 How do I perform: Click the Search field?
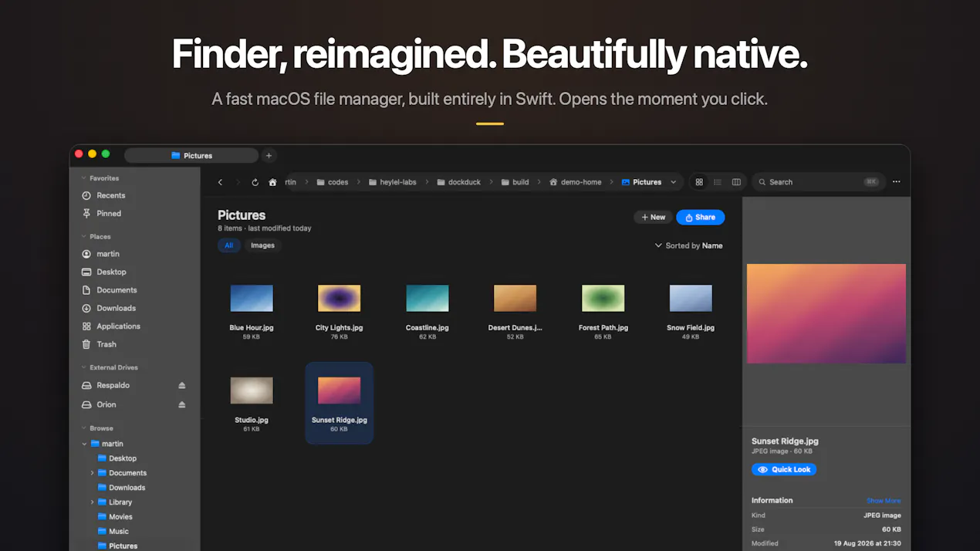tap(819, 182)
